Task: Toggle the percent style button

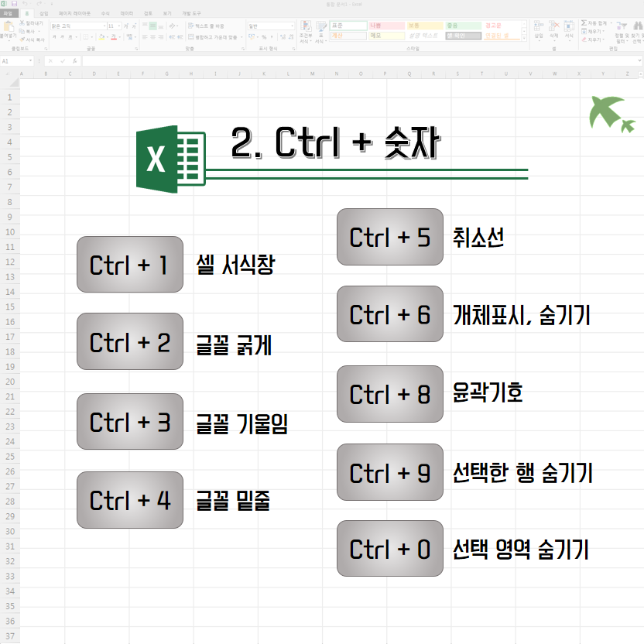Action: tap(264, 36)
